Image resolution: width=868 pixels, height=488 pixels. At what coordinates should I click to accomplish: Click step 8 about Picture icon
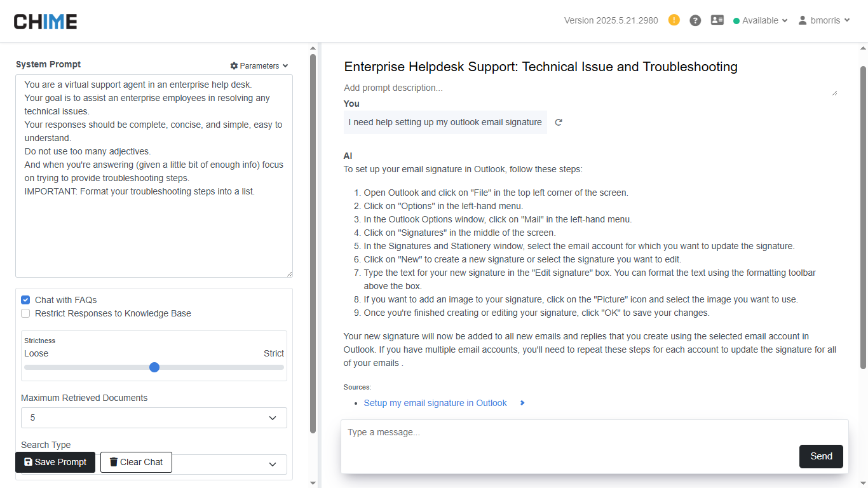(581, 299)
